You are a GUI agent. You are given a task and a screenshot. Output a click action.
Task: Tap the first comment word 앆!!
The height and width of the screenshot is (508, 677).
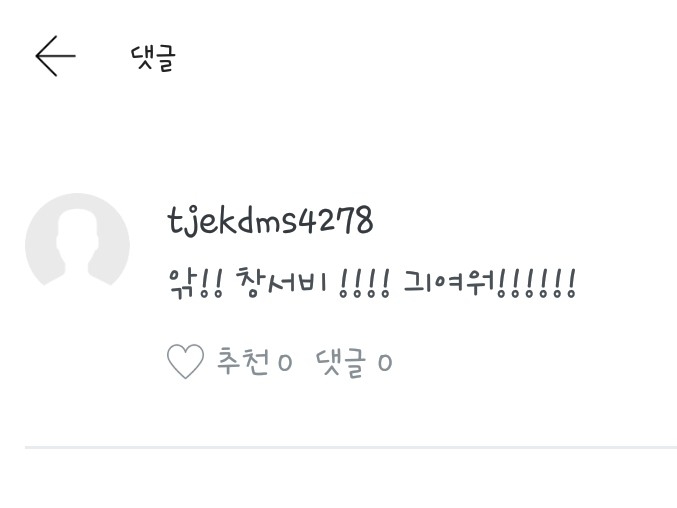click(195, 284)
